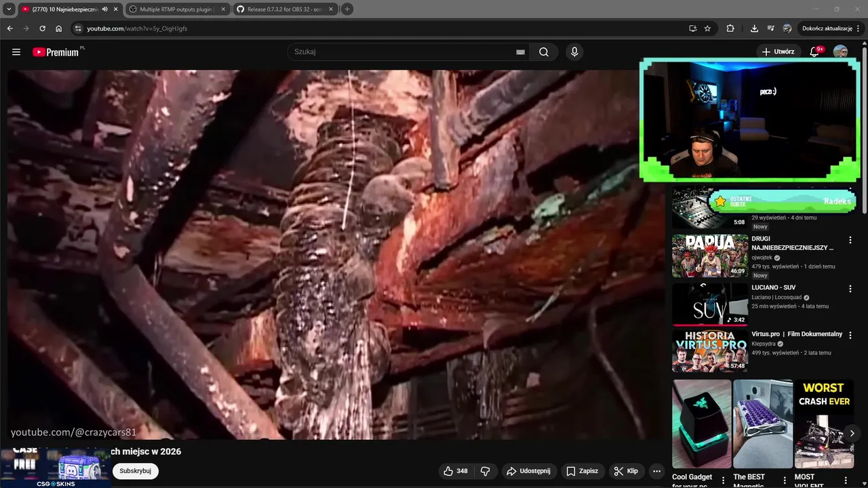Subscribe with the Subskrybuj button
The width and height of the screenshot is (868, 488).
tap(135, 471)
